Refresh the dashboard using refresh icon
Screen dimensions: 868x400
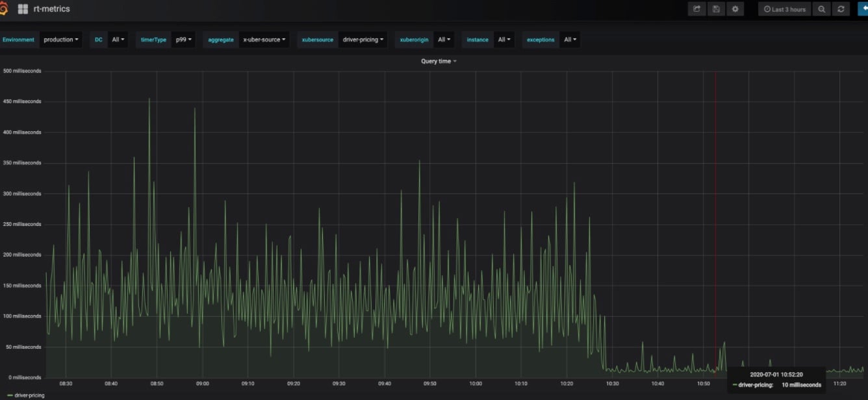click(841, 9)
